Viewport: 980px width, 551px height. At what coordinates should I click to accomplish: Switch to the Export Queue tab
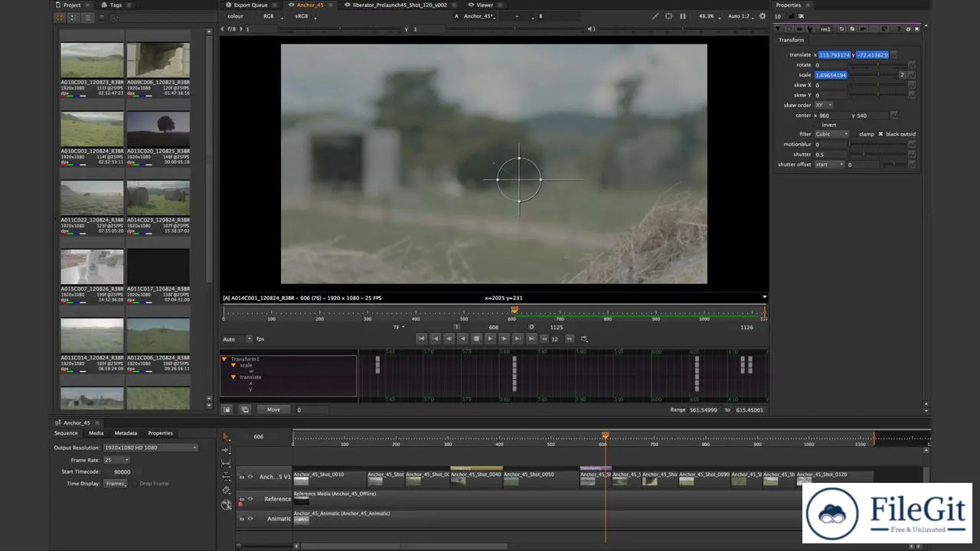[x=250, y=5]
